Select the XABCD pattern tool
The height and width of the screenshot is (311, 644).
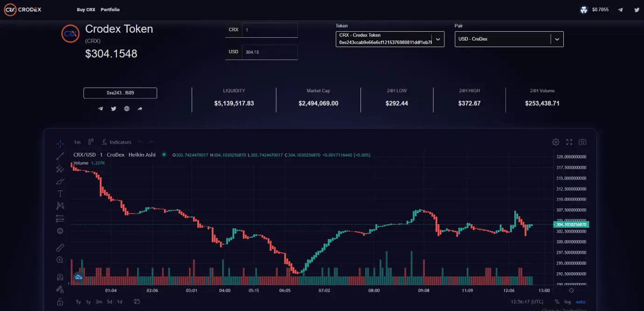pyautogui.click(x=60, y=206)
